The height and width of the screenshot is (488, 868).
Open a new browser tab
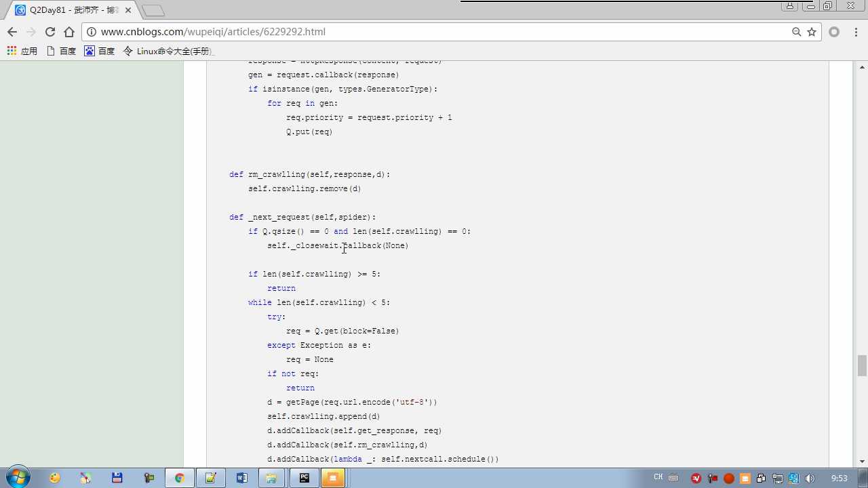(x=153, y=10)
